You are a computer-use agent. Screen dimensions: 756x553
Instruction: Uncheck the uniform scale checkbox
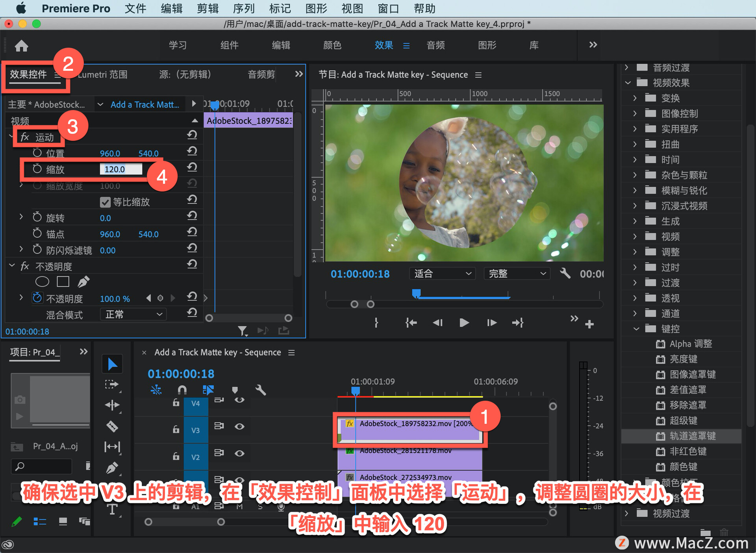pos(105,202)
